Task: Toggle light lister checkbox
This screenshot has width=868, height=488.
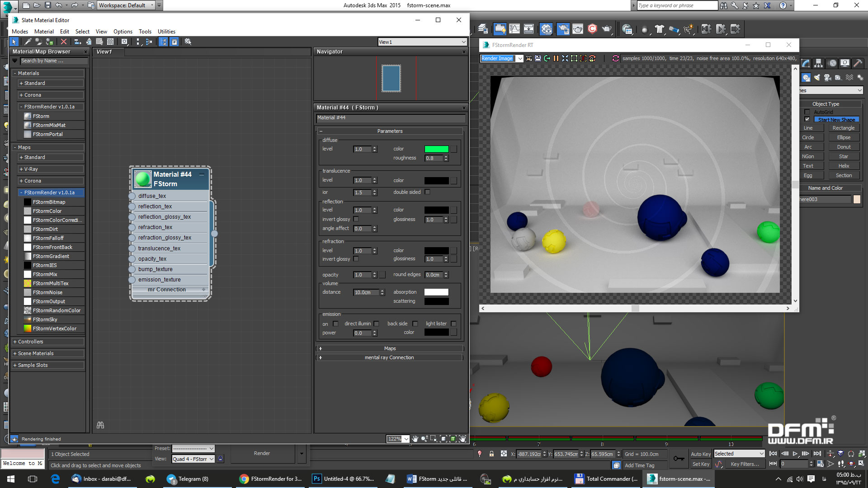Action: 453,324
